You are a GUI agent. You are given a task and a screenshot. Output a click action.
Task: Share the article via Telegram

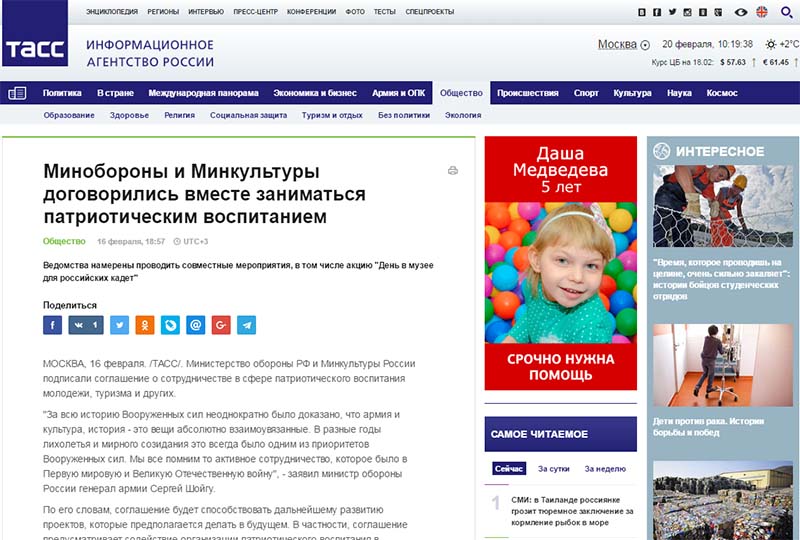[x=246, y=325]
